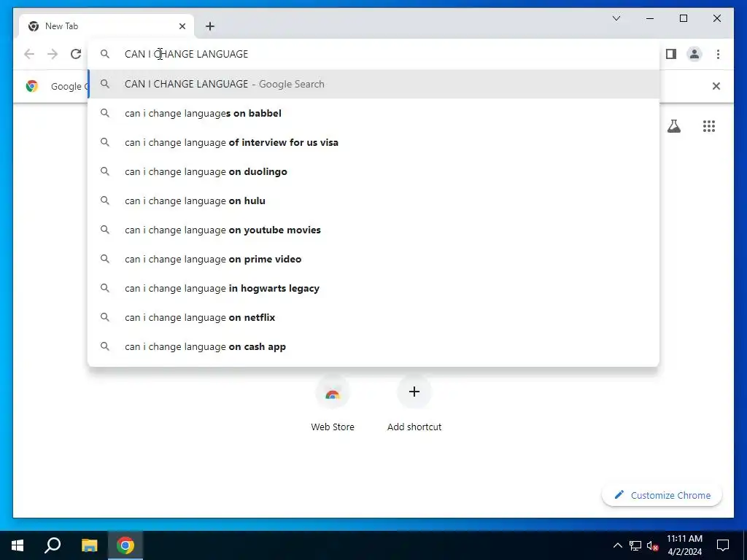Click the forward navigation arrow
This screenshot has width=747, height=560.
[x=53, y=54]
